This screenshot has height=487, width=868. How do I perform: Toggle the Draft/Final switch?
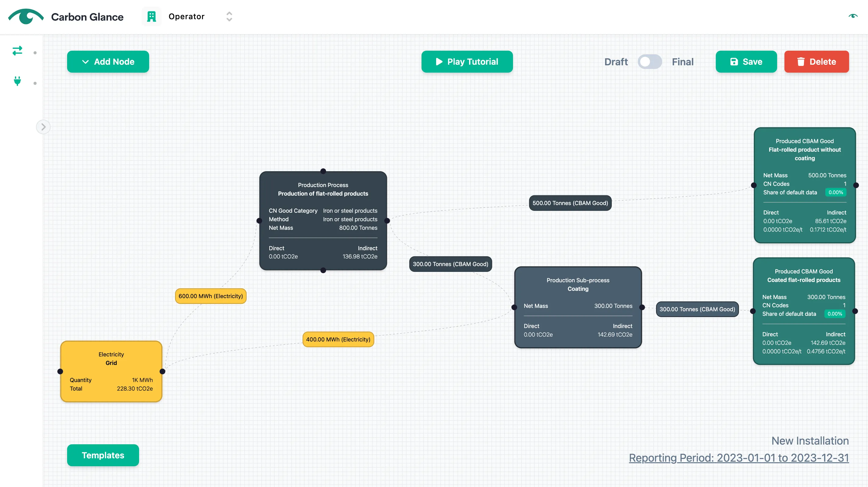(650, 62)
